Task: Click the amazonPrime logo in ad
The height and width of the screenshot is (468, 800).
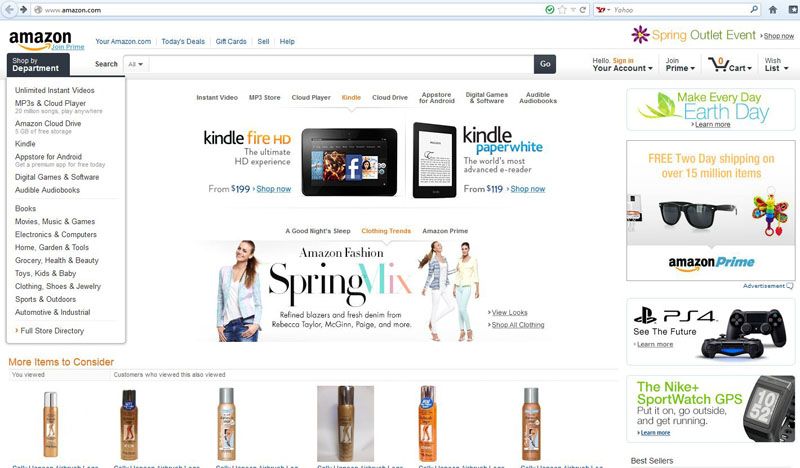Action: [x=711, y=263]
